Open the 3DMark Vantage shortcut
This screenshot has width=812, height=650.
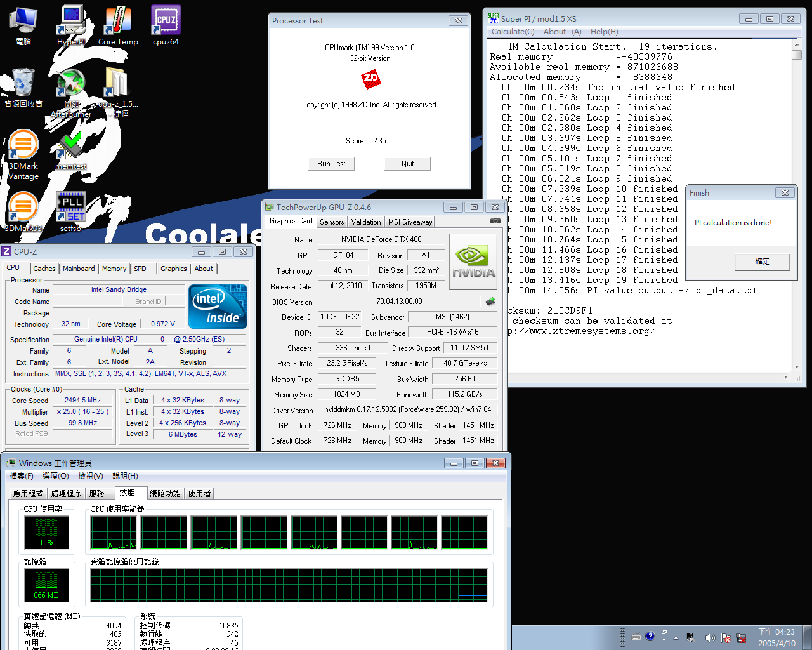pyautogui.click(x=23, y=155)
